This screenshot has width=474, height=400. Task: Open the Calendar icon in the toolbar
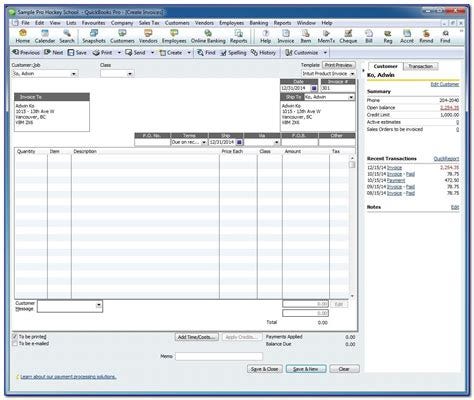[45, 36]
